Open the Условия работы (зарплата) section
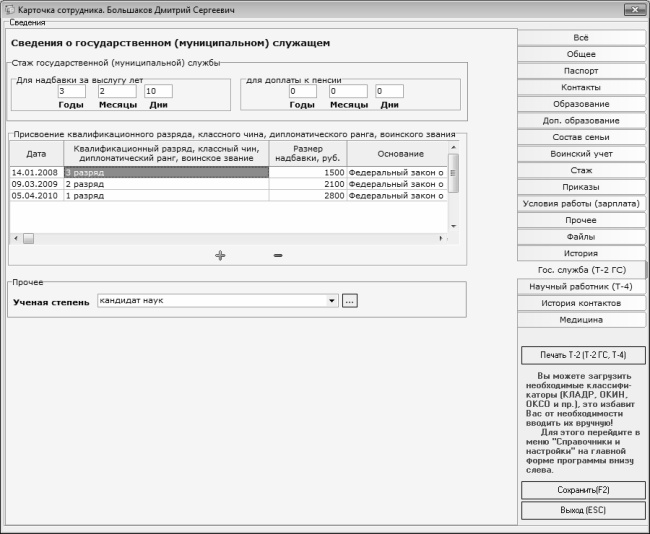Screen dimensions: 650x534 (581, 203)
